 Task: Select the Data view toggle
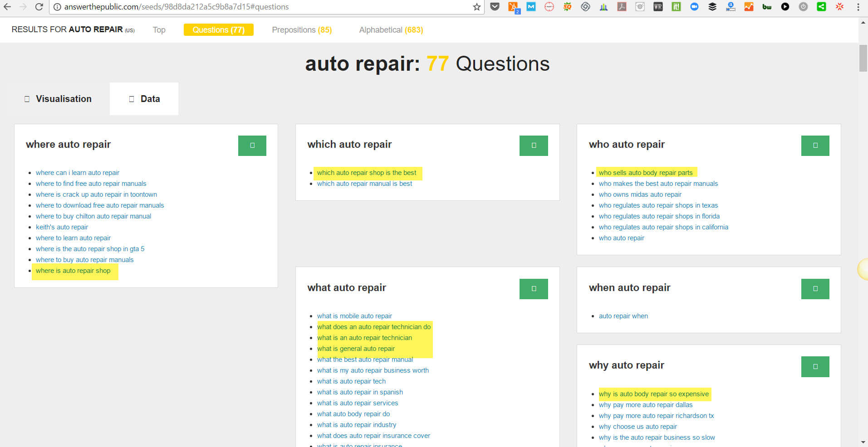(x=144, y=99)
